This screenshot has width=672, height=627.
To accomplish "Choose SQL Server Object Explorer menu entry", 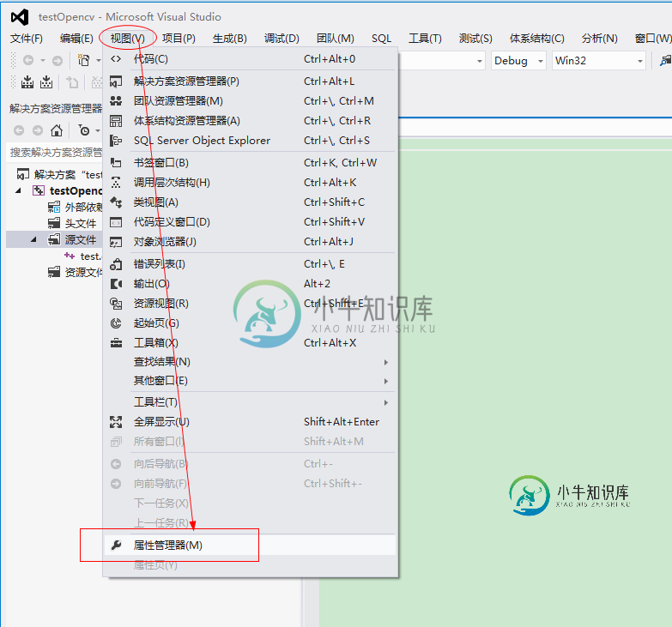I will pyautogui.click(x=249, y=141).
